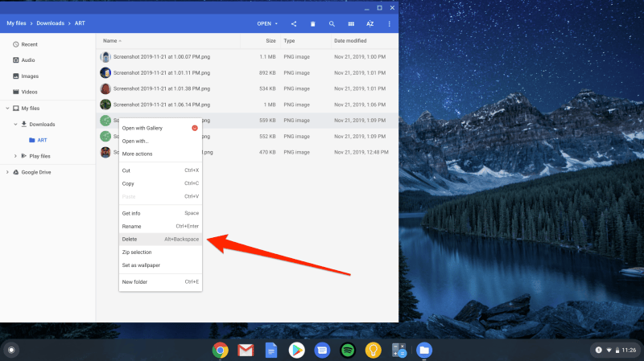Click Downloads breadcrumb

tap(51, 23)
